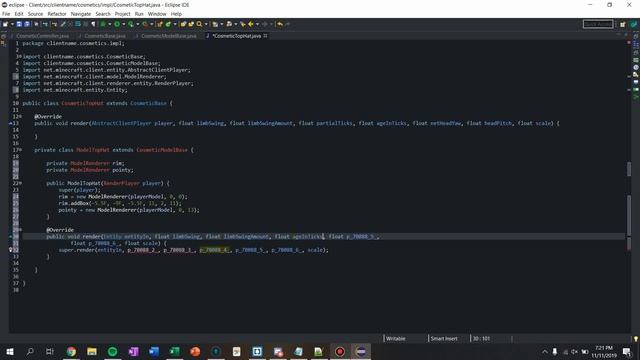640x360 pixels.
Task: Click the Save icon in the toolbar
Action: pyautogui.click(x=19, y=24)
